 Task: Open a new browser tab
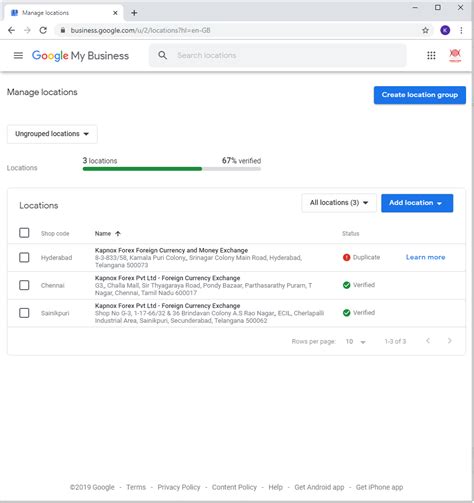coord(134,13)
